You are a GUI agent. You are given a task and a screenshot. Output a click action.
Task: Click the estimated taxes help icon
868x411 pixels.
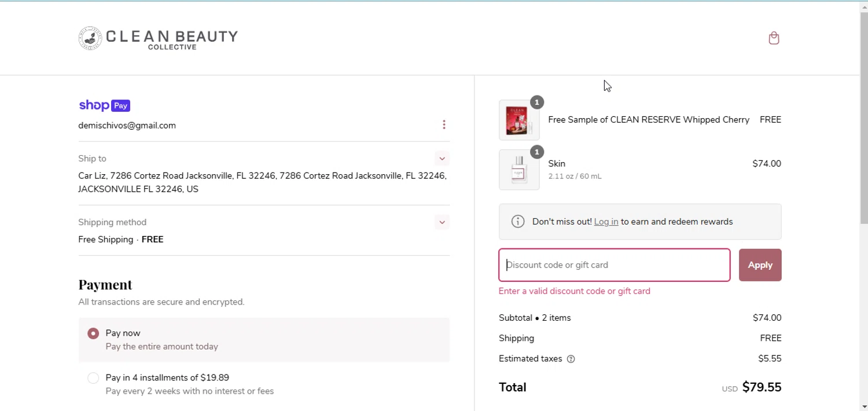(x=571, y=359)
